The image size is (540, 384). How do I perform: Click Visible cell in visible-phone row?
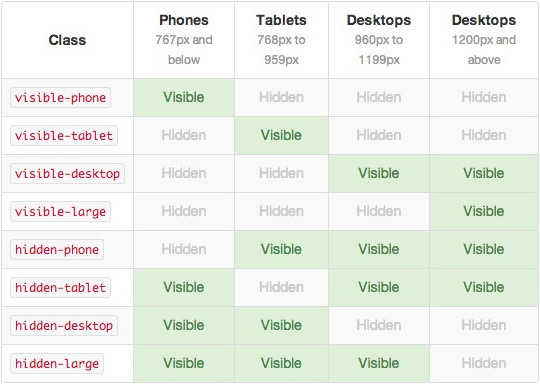184,97
